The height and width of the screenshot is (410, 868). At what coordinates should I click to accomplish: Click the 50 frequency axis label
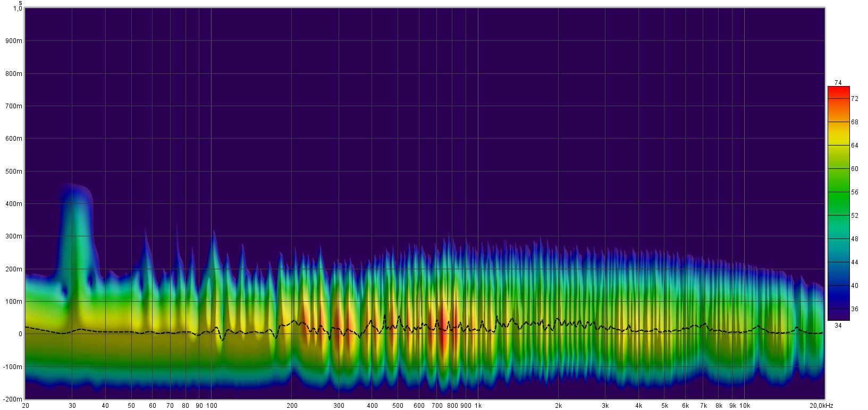click(x=131, y=406)
